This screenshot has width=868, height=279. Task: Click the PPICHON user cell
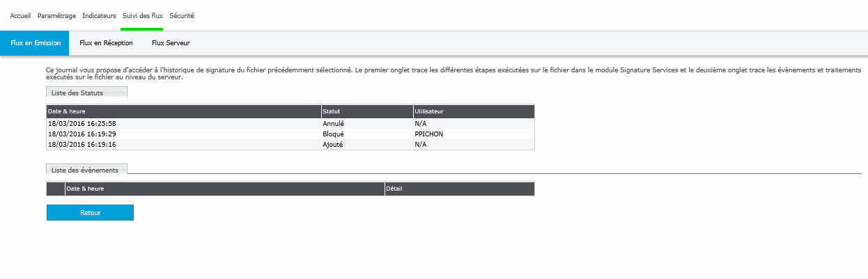[x=428, y=134]
